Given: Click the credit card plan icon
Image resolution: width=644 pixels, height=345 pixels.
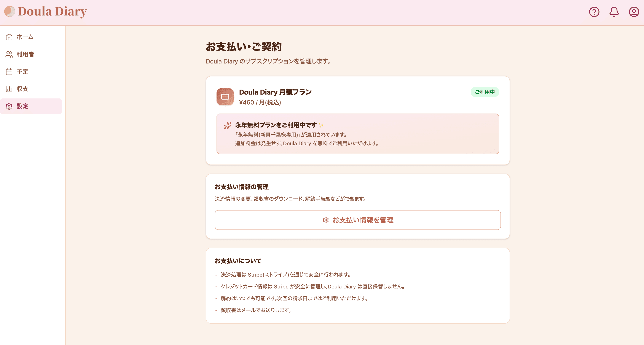Looking at the screenshot, I should [x=225, y=97].
